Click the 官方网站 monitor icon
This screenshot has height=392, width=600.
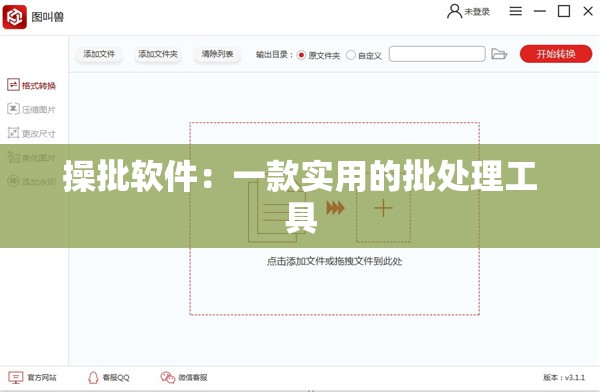pos(16,378)
